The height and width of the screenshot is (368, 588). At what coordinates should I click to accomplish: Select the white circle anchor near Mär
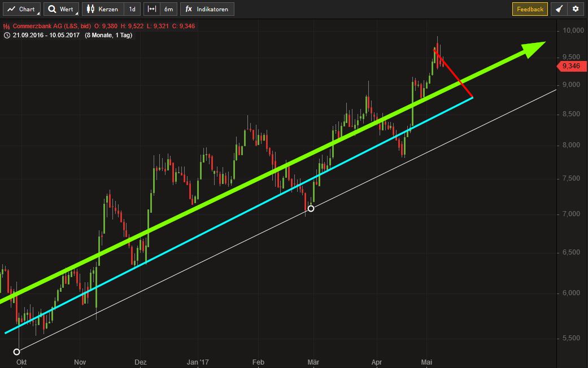311,208
